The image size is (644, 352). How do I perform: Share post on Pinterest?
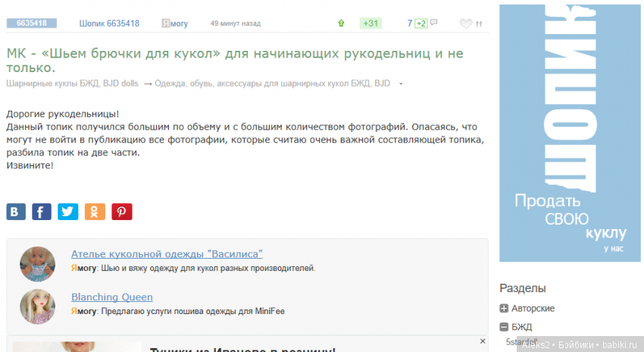(122, 212)
